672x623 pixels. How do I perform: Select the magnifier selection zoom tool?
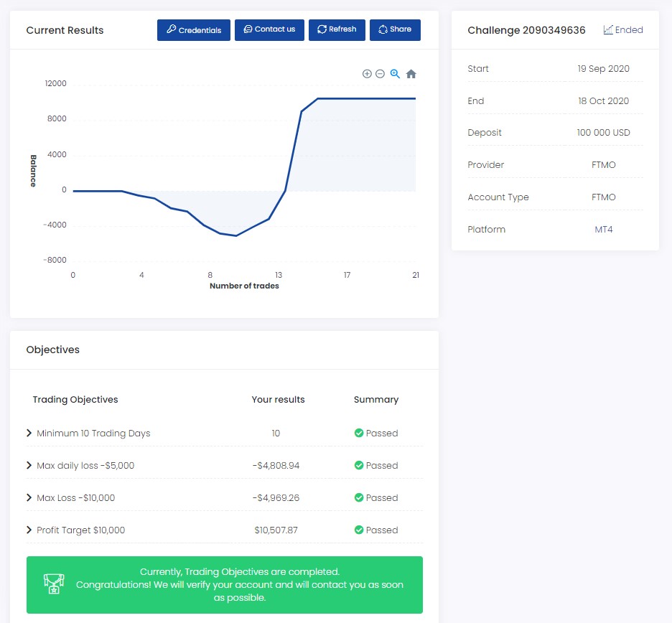pyautogui.click(x=395, y=74)
